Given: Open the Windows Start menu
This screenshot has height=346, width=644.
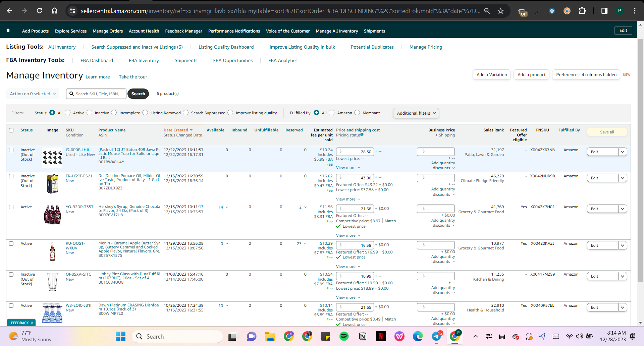Looking at the screenshot, I should point(120,336).
